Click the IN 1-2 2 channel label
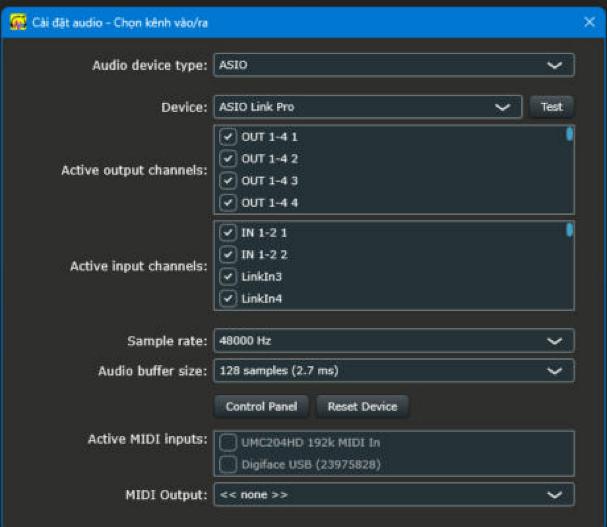Viewport: 607px width, 527px height. pyautogui.click(x=264, y=254)
